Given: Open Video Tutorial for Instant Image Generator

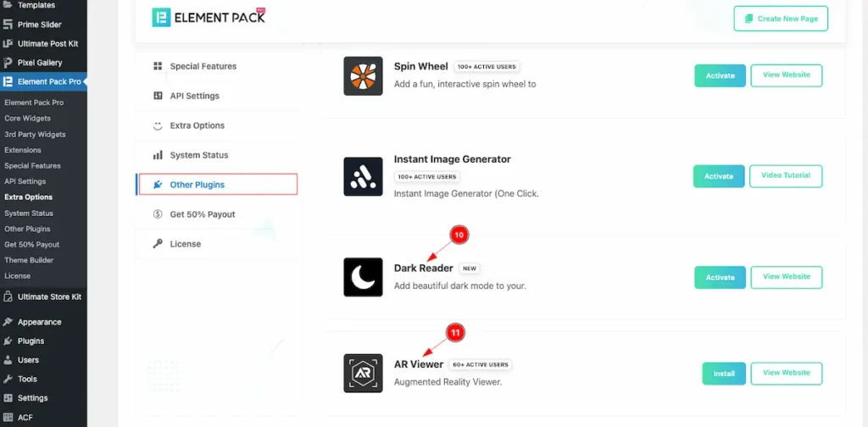Looking at the screenshot, I should (785, 175).
